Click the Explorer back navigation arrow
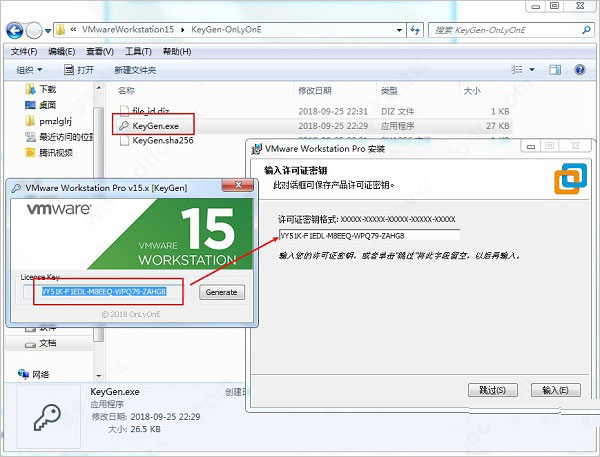Viewport: 600px width, 457px height. click(15, 30)
